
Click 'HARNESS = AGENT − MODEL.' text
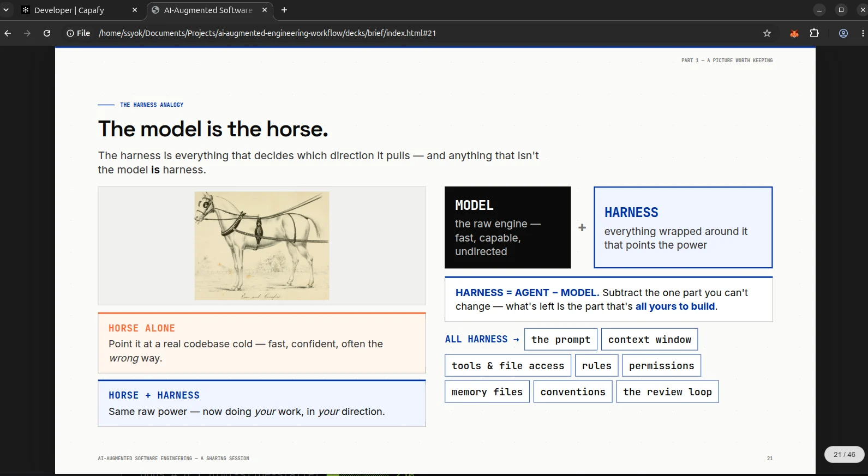click(527, 293)
